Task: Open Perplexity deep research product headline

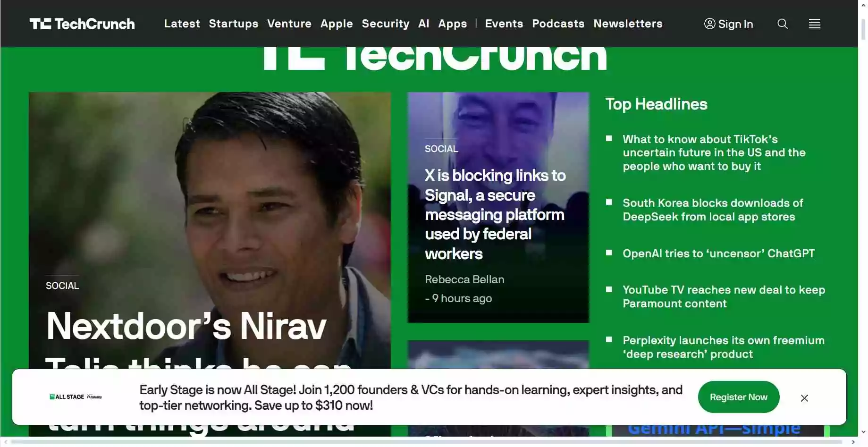Action: [724, 347]
